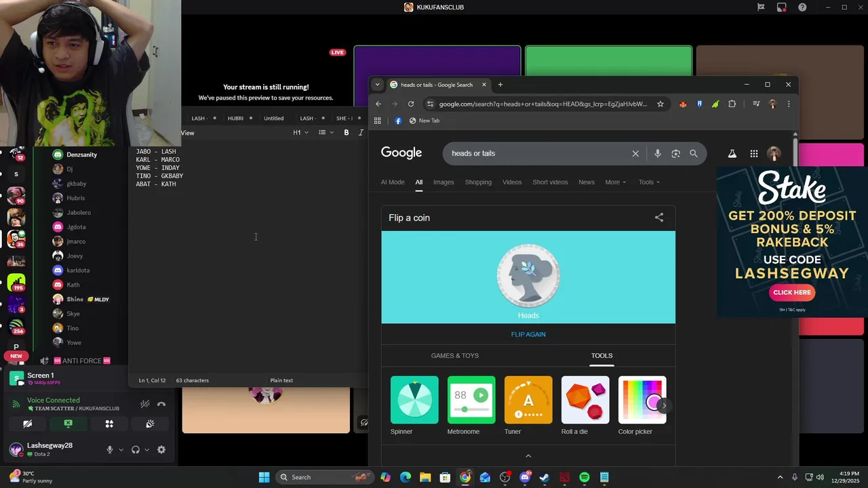The height and width of the screenshot is (488, 868).
Task: Switch to Videos search tab
Action: point(512,182)
